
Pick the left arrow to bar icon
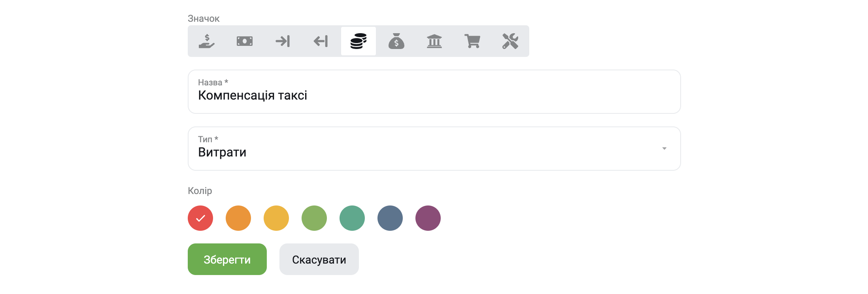point(321,41)
